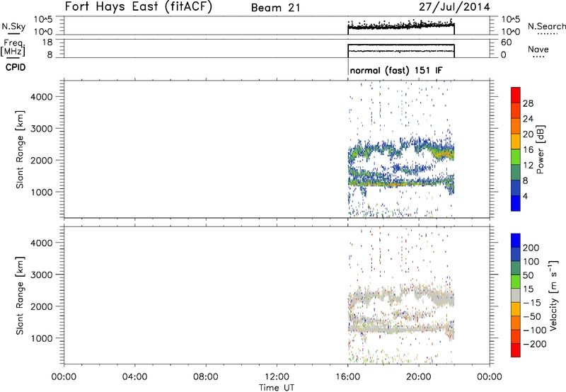Click the '20:00' time tick label

point(419,377)
